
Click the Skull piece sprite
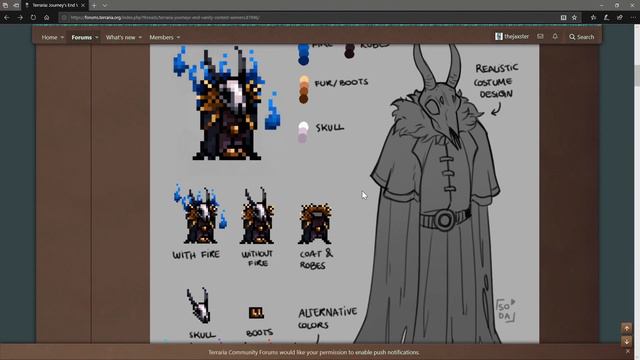pyautogui.click(x=199, y=306)
